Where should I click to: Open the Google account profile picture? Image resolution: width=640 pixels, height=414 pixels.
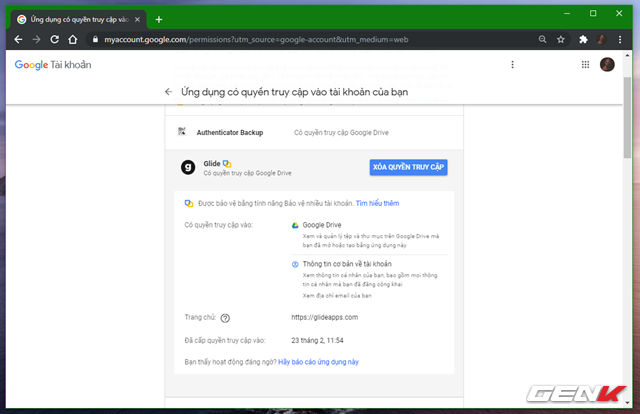coord(607,65)
